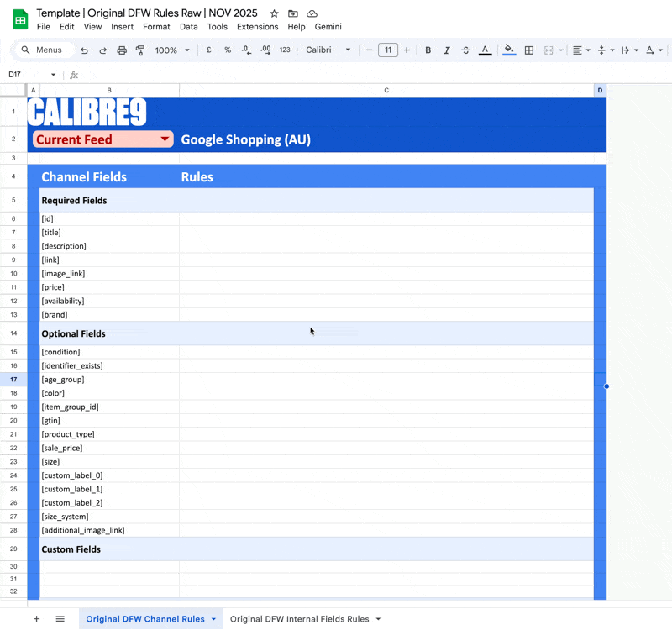This screenshot has width=672, height=630.
Task: Toggle italic formatting
Action: point(447,50)
